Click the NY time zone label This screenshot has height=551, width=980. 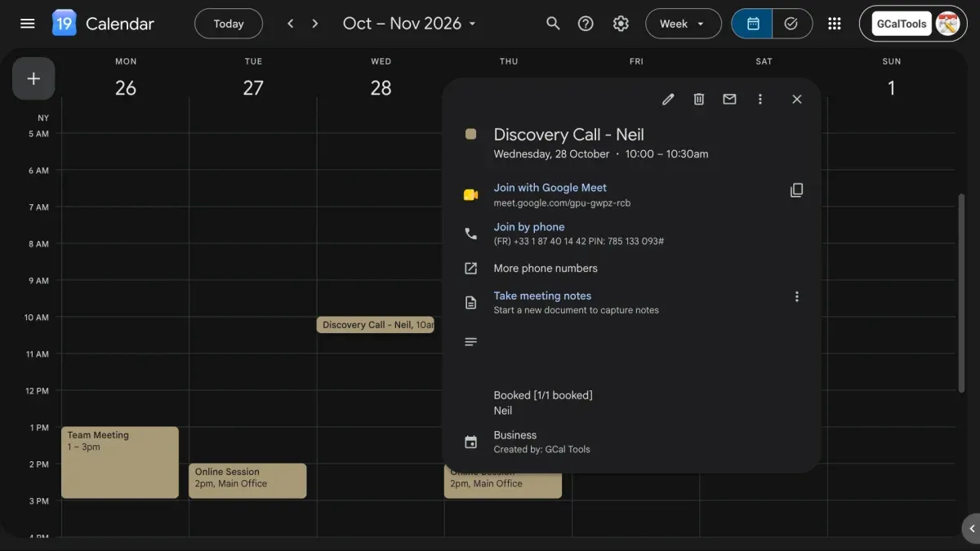pos(43,118)
